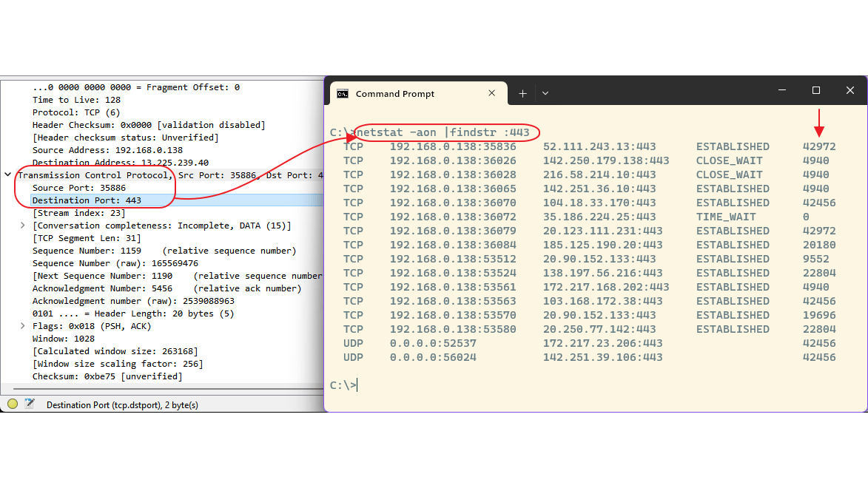The width and height of the screenshot is (868, 488).
Task: Click remote address 35.186.224.25:443
Action: tap(599, 217)
